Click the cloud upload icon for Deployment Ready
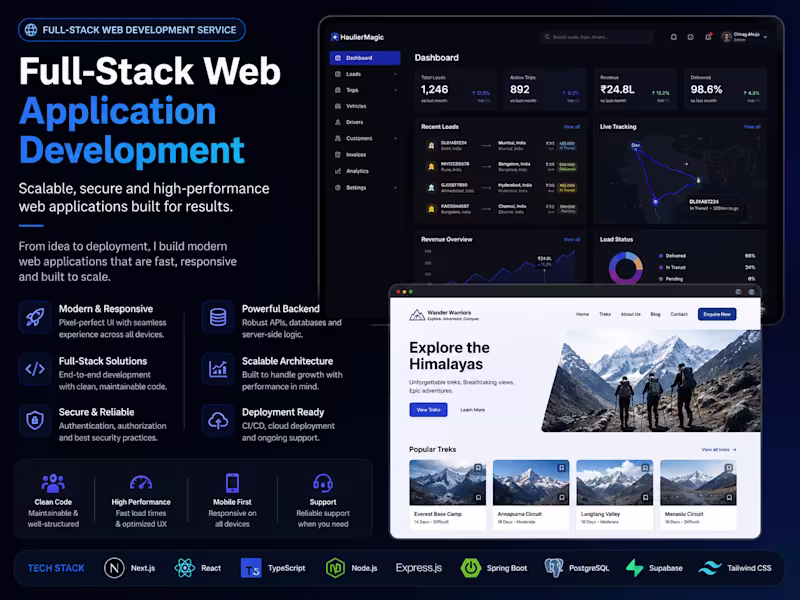Image resolution: width=800 pixels, height=600 pixels. [218, 420]
